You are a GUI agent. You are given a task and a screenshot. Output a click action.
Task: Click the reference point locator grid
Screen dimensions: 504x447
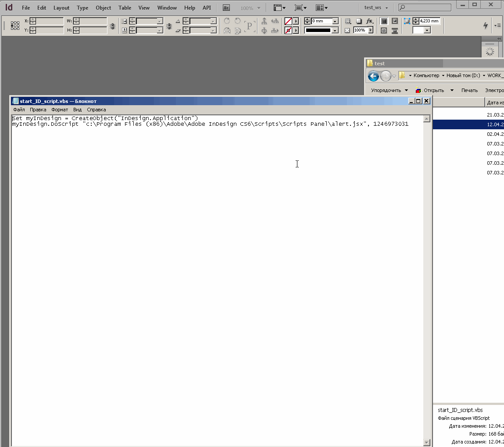coord(15,26)
